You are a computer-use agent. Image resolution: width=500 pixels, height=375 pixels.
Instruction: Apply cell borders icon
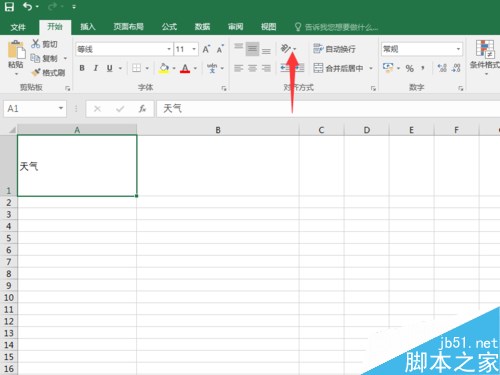click(x=136, y=68)
